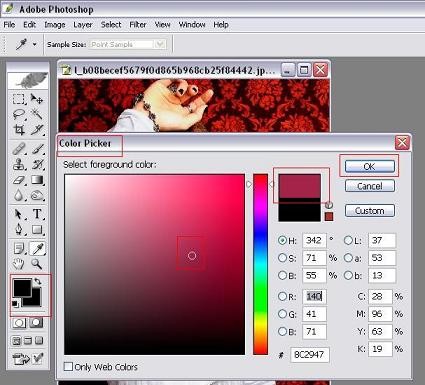Select the Dodge tool
The width and height of the screenshot is (425, 385).
[37, 196]
